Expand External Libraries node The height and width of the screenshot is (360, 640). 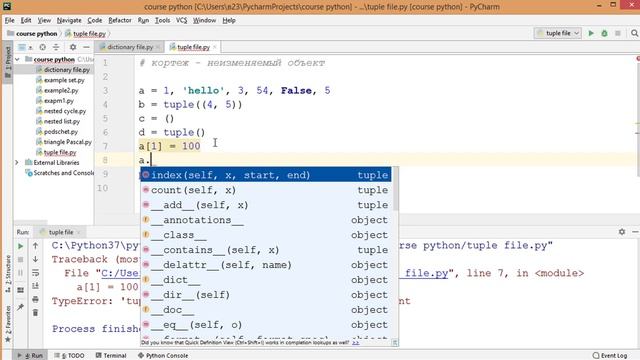click(17, 162)
